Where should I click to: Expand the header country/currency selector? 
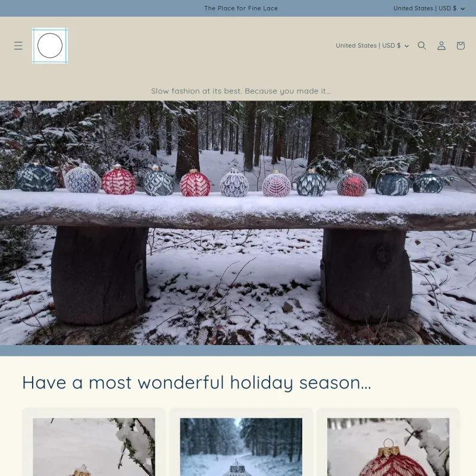tap(372, 46)
